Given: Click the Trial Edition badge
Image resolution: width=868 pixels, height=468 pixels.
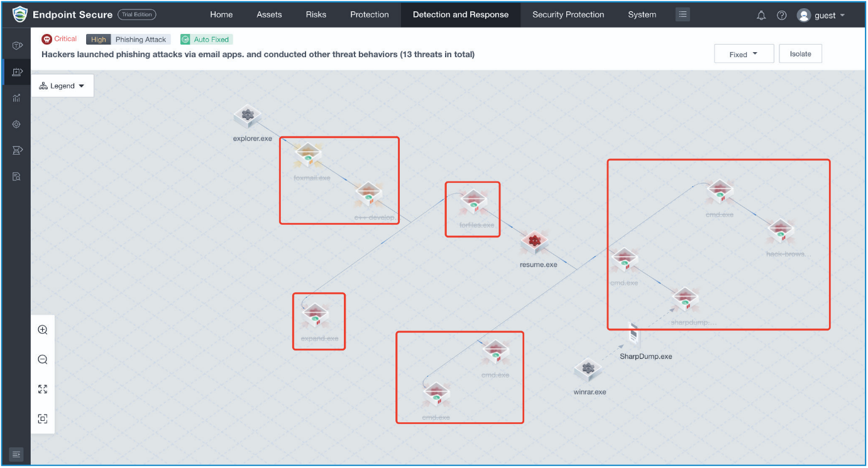Looking at the screenshot, I should 137,14.
